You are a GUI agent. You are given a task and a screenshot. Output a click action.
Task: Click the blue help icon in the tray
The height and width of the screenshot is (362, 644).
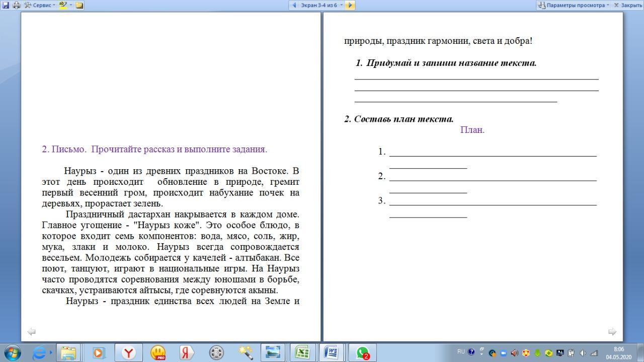click(471, 352)
